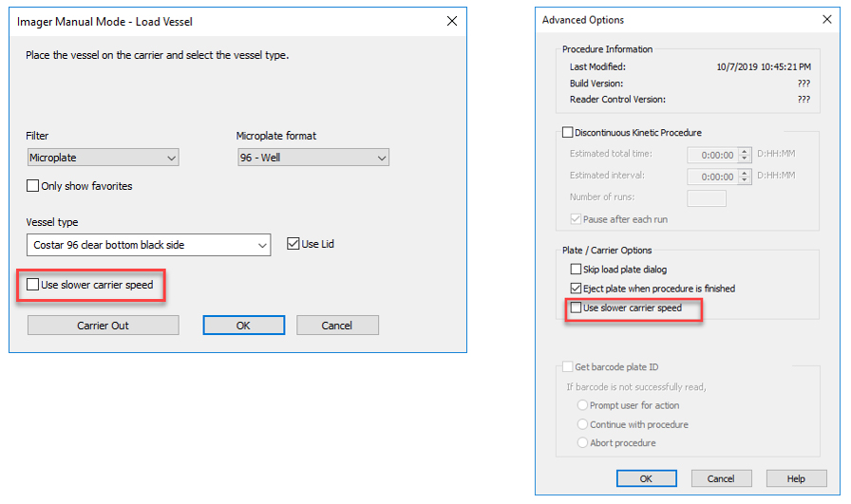Viewport: 851px width, 504px height.
Task: Click the Number of runs field
Action: [x=706, y=197]
